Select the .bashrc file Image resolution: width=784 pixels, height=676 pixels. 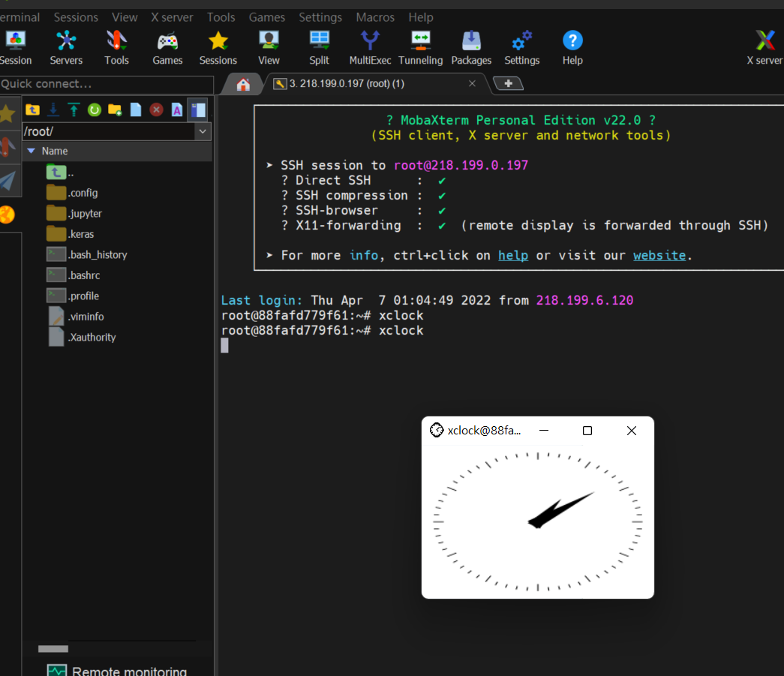click(73, 275)
